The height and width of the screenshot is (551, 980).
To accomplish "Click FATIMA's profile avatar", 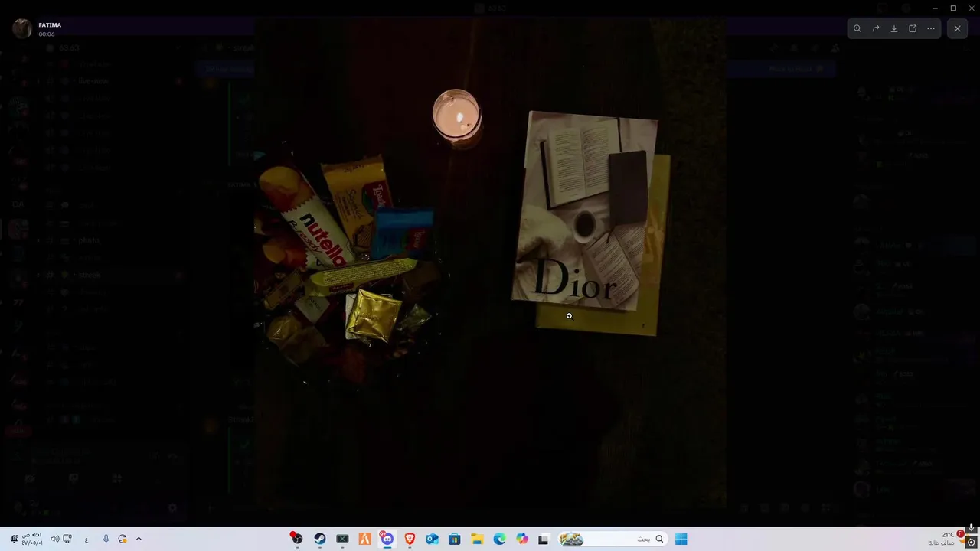I will (22, 28).
